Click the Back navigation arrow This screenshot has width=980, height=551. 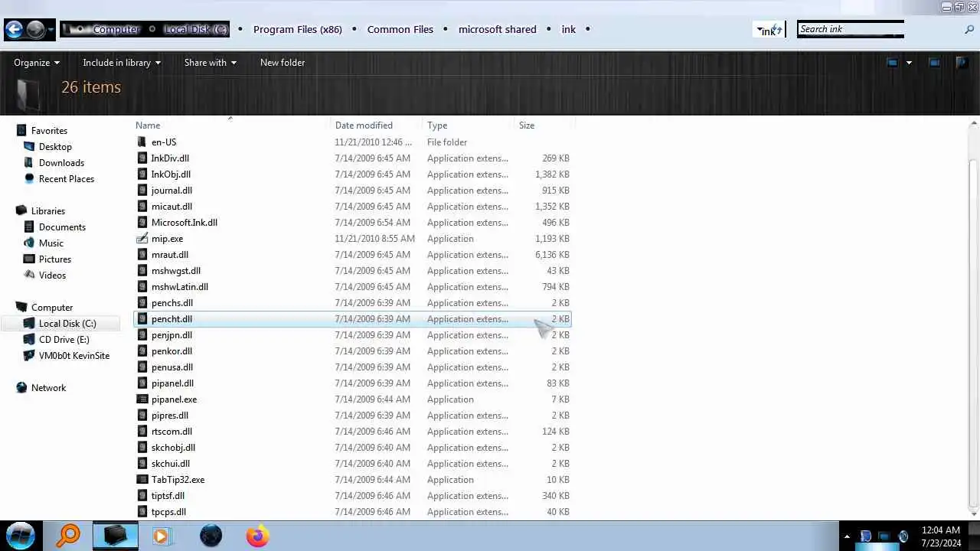click(x=14, y=30)
